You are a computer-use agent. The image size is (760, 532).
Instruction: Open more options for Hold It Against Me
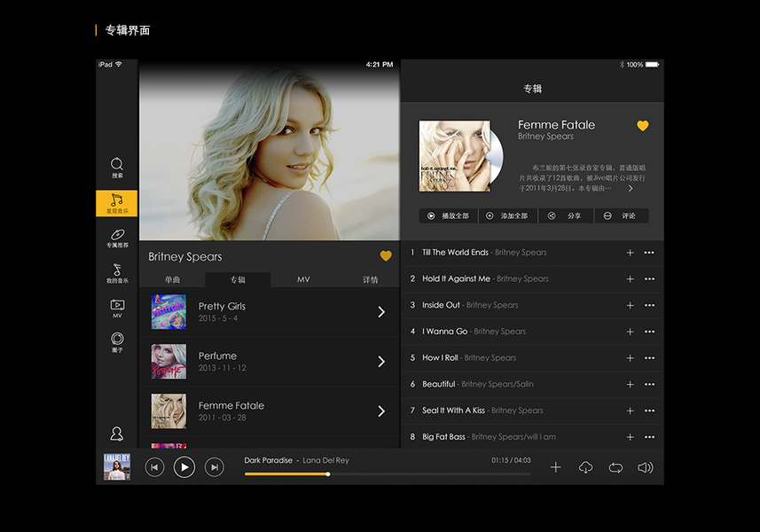[649, 279]
